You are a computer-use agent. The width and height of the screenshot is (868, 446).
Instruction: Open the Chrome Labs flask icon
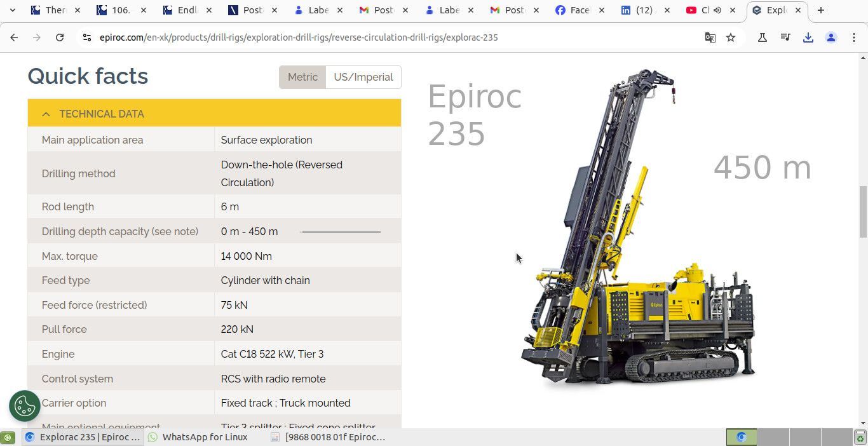click(763, 37)
